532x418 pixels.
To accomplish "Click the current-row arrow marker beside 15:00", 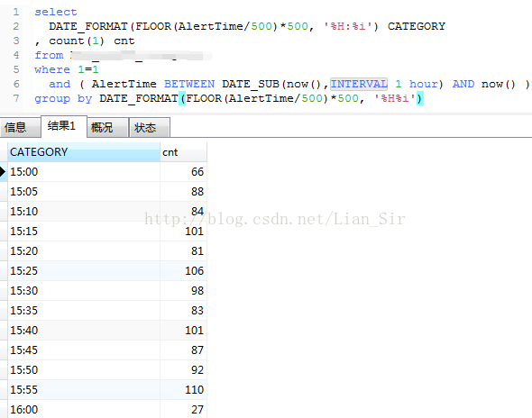I will coord(3,171).
